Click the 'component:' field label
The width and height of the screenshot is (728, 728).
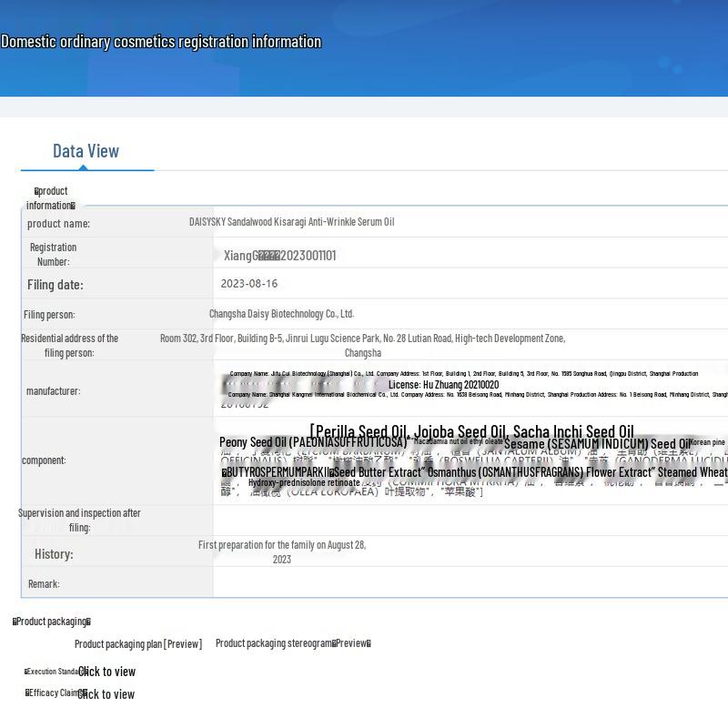click(x=44, y=460)
